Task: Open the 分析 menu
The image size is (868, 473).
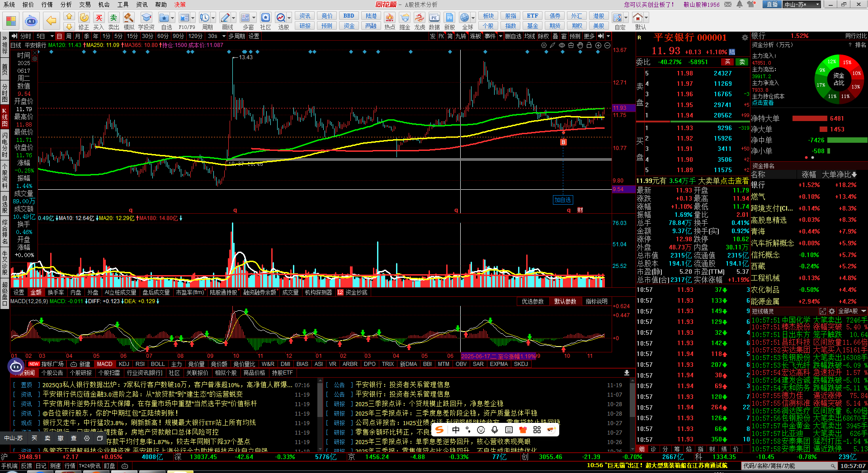Action: point(66,5)
